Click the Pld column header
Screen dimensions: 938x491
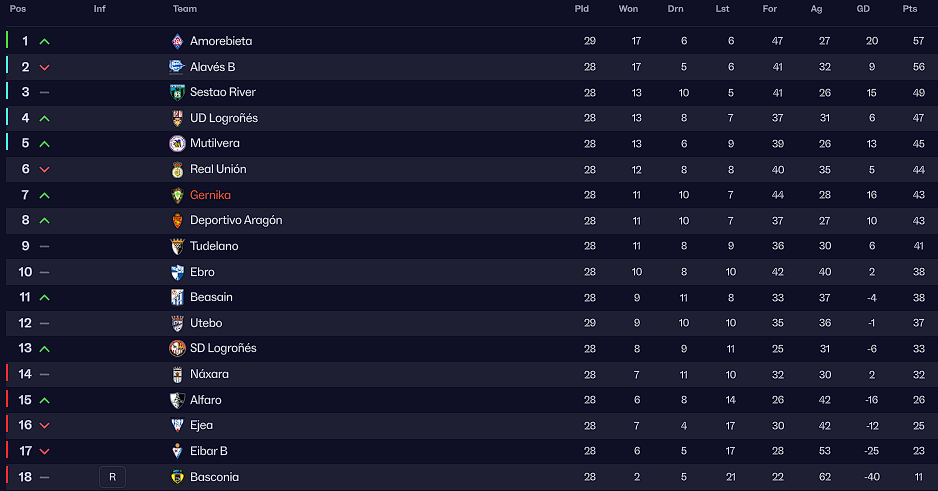coord(581,9)
